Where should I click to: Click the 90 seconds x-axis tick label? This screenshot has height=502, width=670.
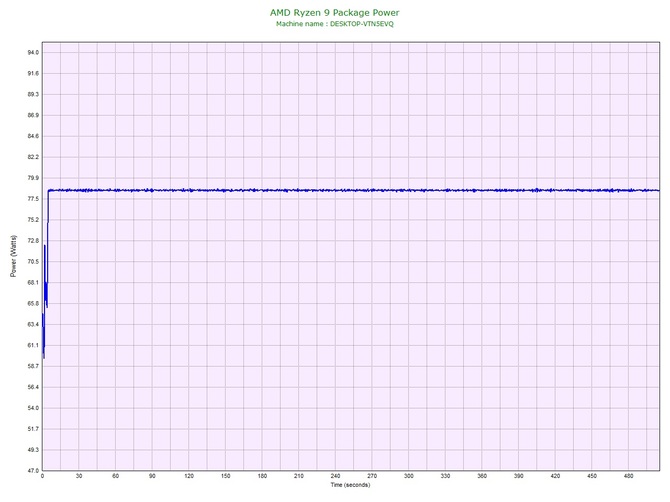(152, 476)
